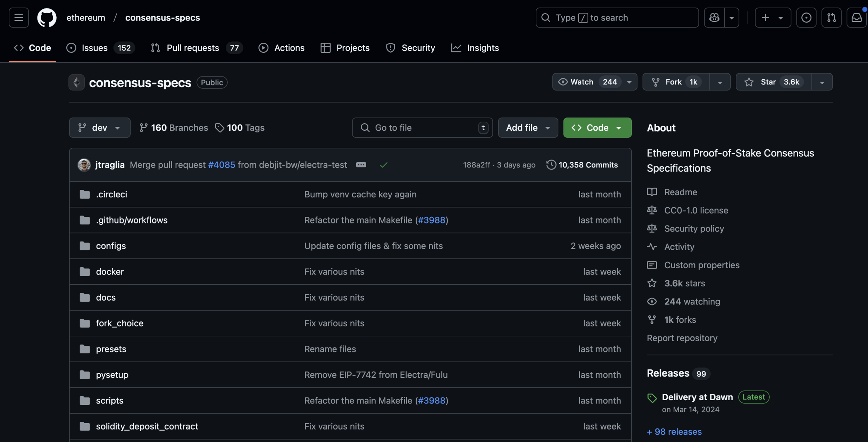
Task: Go to the GitHub homepage logo
Action: click(47, 18)
